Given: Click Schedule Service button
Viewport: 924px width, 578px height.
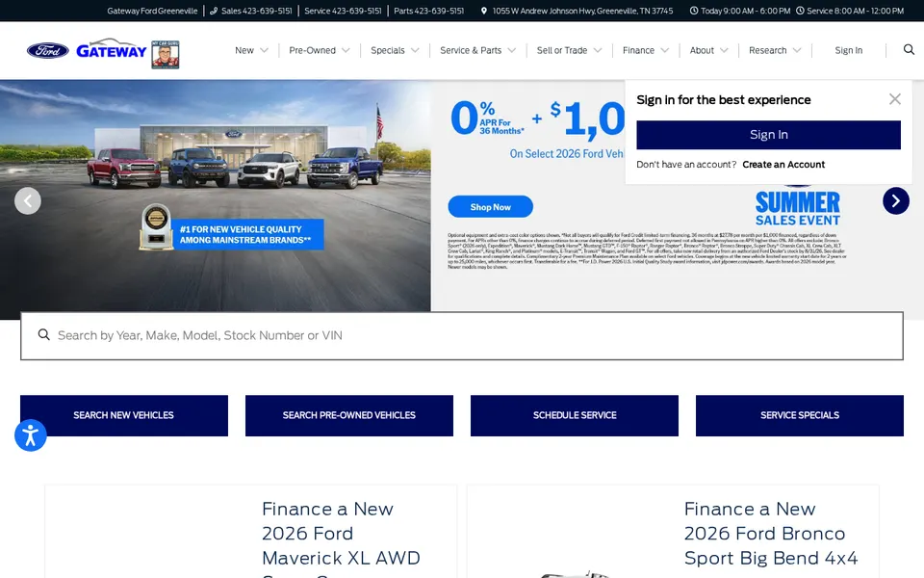Looking at the screenshot, I should pos(574,415).
